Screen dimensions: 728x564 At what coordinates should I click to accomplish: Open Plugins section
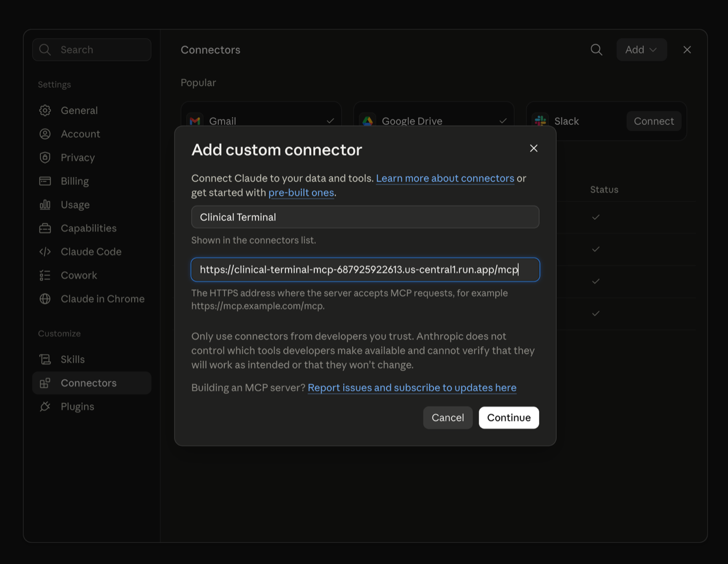(92, 407)
